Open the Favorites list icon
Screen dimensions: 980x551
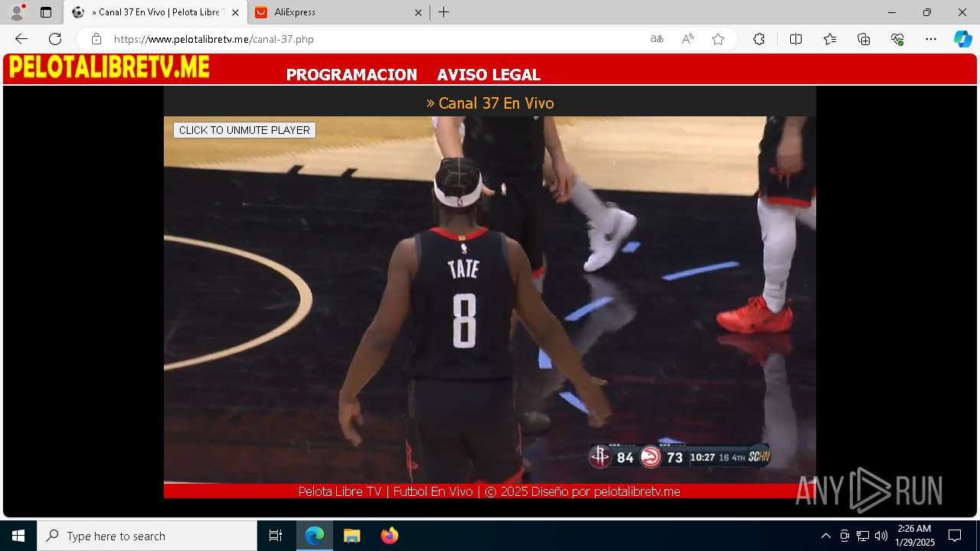click(830, 39)
